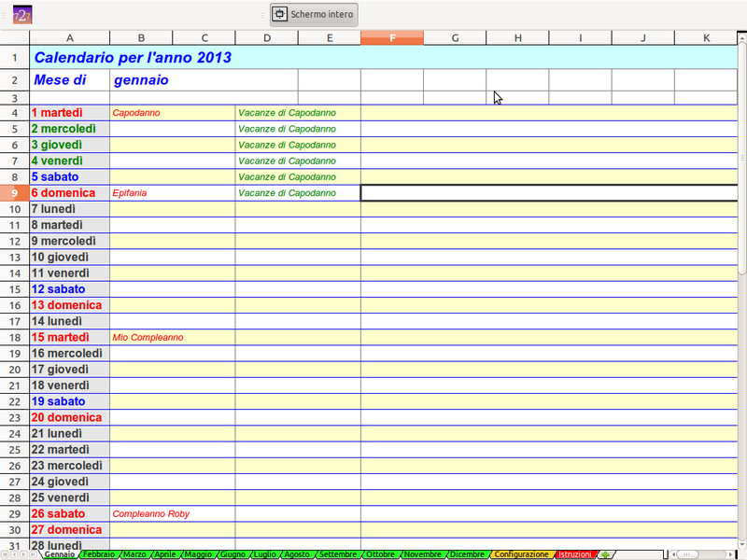Screen dimensions: 747x560
Task: Click the red 'Capodanno' holiday cell
Action: (173, 113)
